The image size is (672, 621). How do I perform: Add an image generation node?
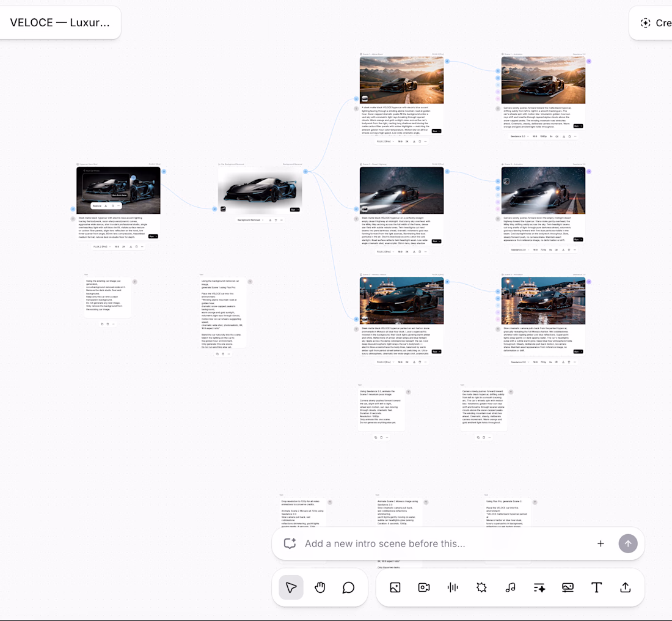[395, 587]
